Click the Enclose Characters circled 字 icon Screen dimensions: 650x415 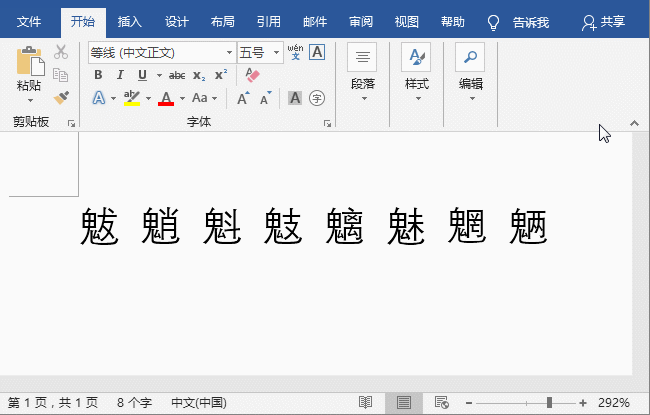(x=317, y=98)
